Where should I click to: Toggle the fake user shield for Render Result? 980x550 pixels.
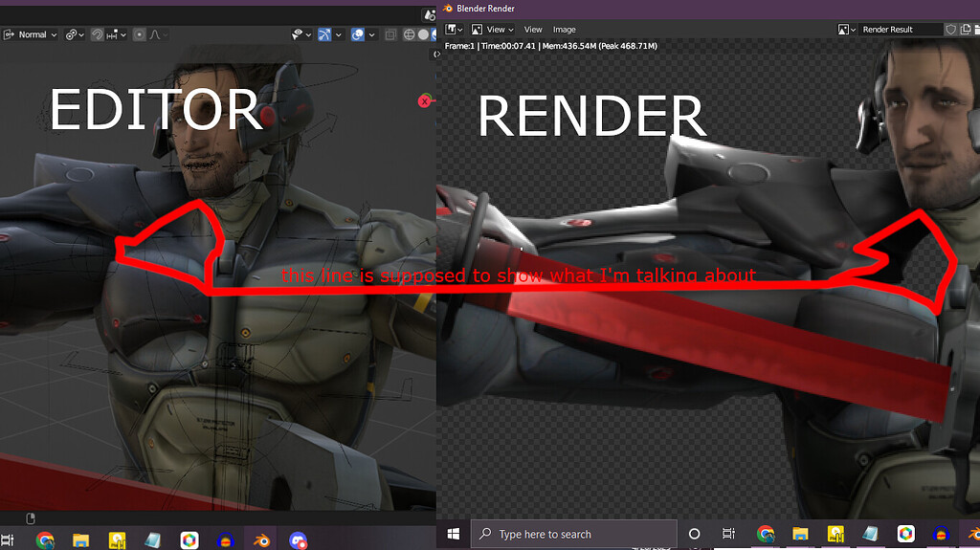pyautogui.click(x=950, y=30)
